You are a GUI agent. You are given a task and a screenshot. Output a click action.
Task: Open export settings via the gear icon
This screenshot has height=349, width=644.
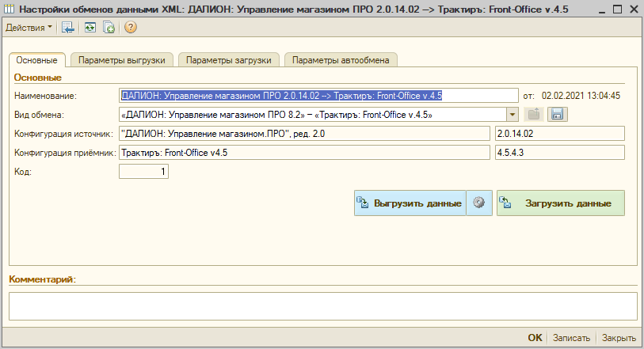click(x=479, y=203)
